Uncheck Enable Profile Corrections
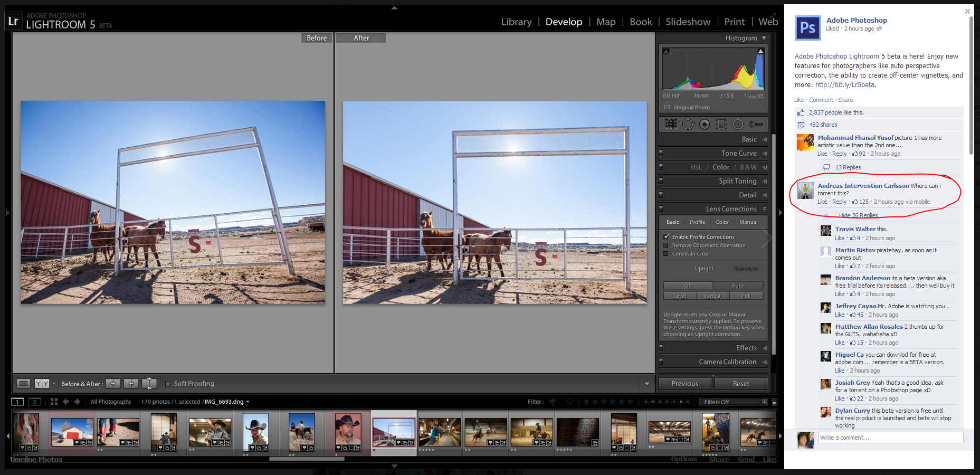 pyautogui.click(x=667, y=237)
